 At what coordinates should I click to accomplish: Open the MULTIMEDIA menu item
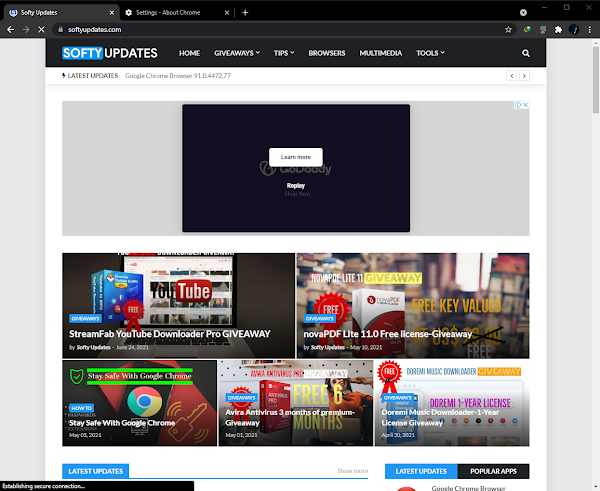pyautogui.click(x=381, y=53)
